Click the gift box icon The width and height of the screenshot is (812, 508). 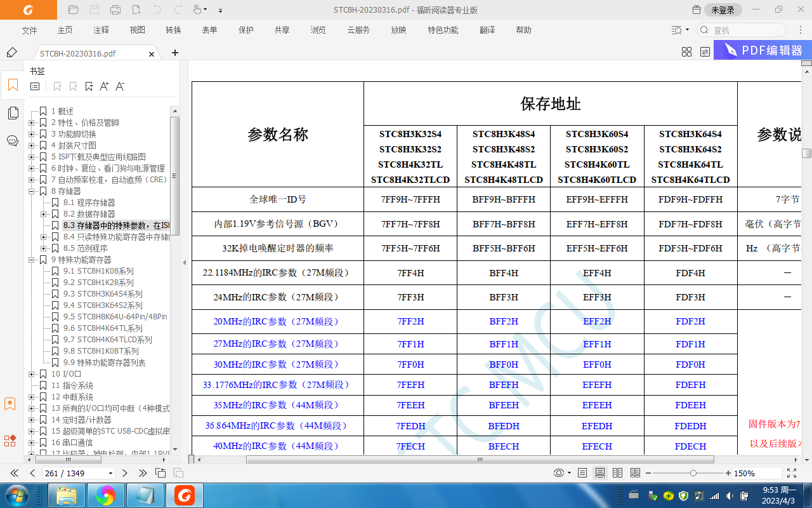point(697,10)
